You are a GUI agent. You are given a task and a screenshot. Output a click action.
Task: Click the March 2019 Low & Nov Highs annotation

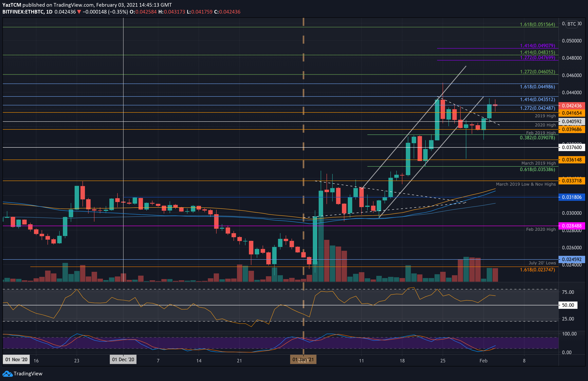pyautogui.click(x=526, y=184)
